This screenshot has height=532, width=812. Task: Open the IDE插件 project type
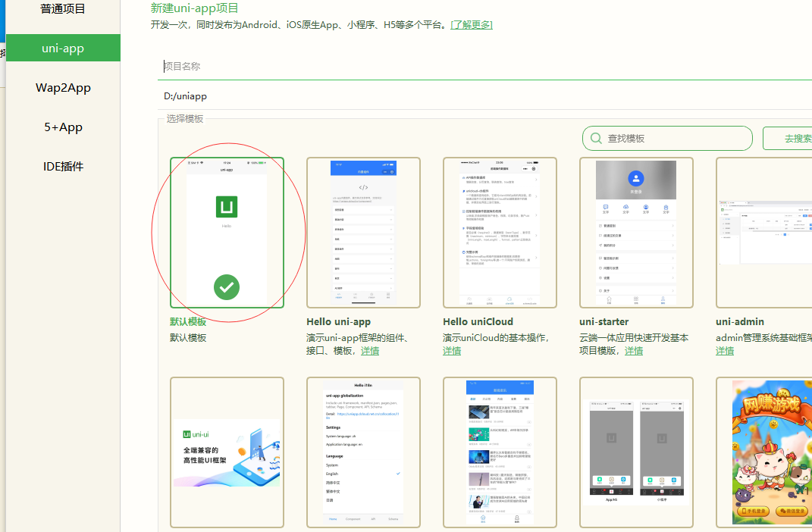click(63, 166)
